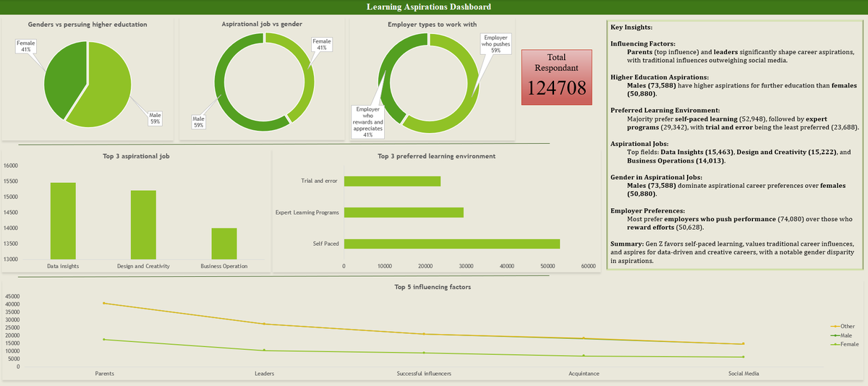
Task: Select the Self Paced horizontal bar
Action: click(x=452, y=244)
